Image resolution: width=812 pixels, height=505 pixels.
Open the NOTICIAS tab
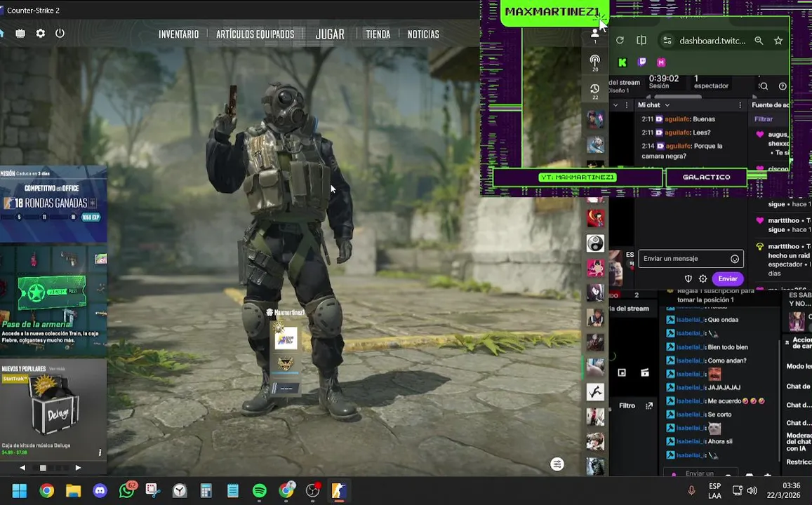point(423,34)
